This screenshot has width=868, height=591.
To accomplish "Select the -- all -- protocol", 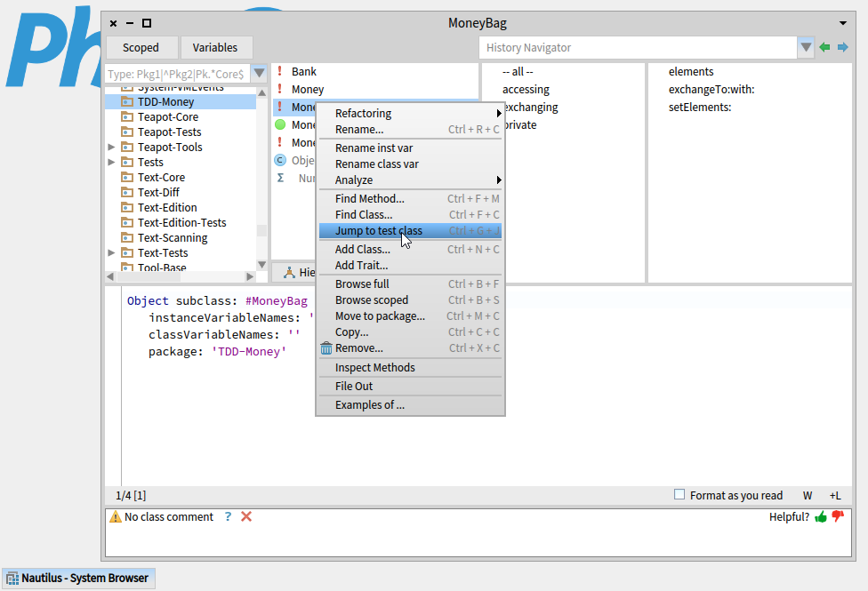I will click(518, 71).
